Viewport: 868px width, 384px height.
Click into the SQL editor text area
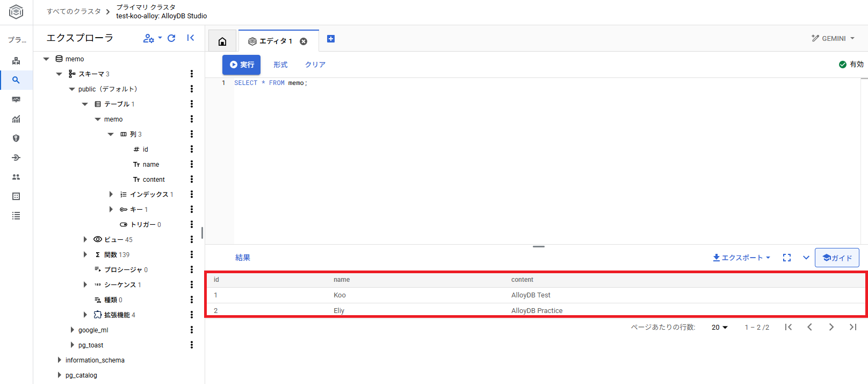point(547,161)
